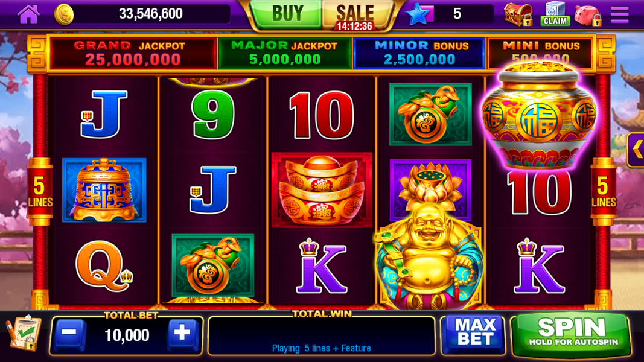The width and height of the screenshot is (644, 362).
Task: Open the locked piggy bank
Action: pyautogui.click(x=588, y=14)
